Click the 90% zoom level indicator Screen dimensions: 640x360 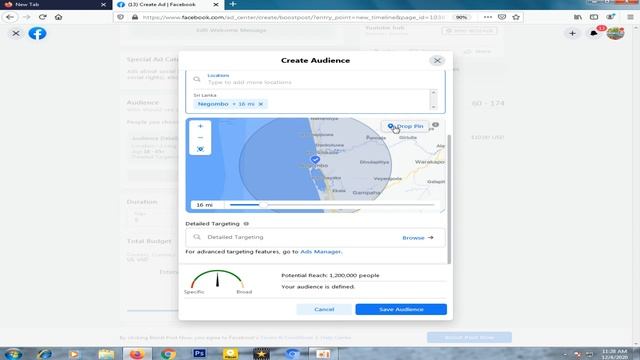click(461, 17)
